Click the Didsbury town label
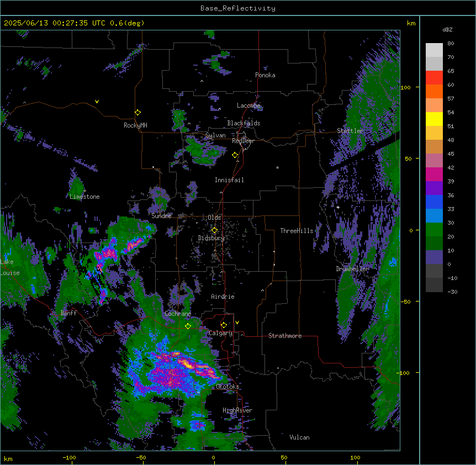476x465 pixels. [x=211, y=238]
